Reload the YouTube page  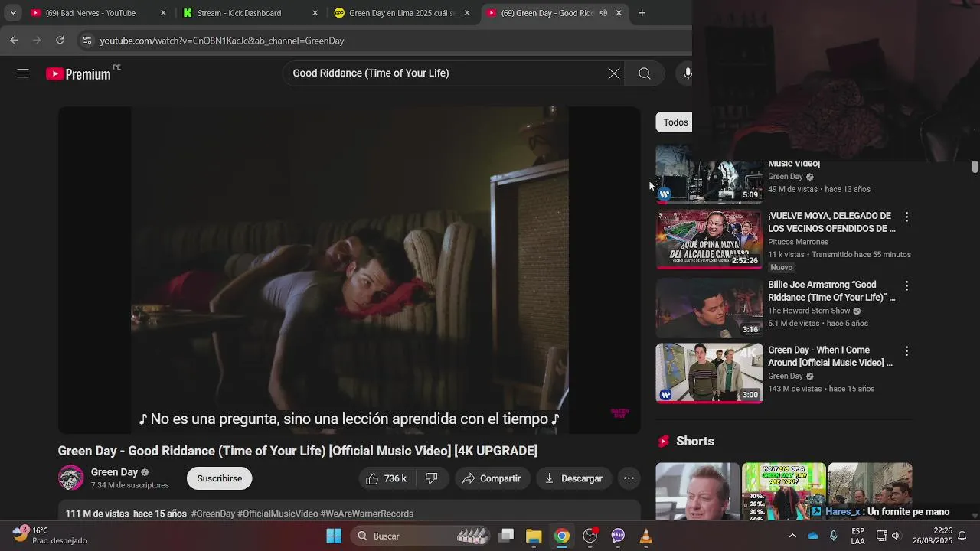click(60, 41)
